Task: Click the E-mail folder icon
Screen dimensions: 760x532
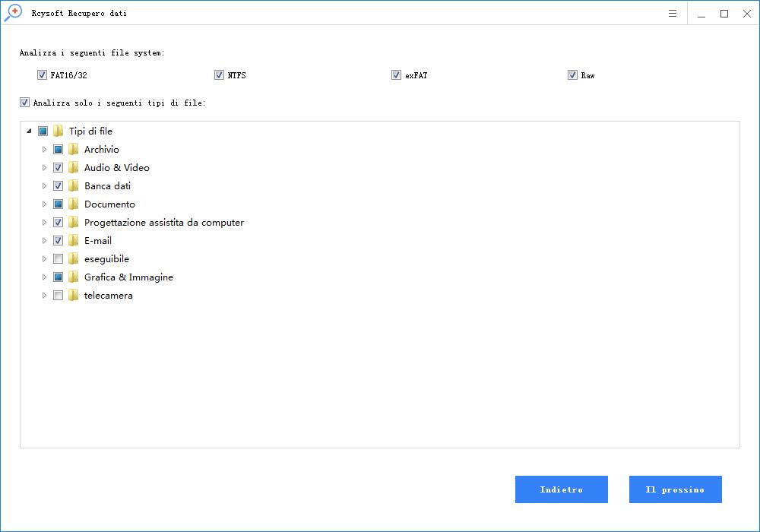Action: [x=74, y=241]
